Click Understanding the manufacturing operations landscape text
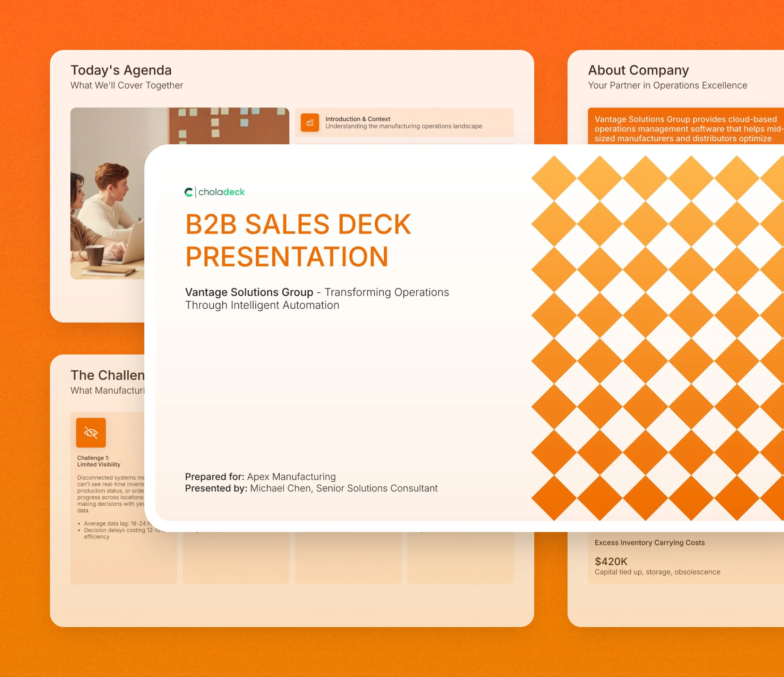 tap(404, 126)
